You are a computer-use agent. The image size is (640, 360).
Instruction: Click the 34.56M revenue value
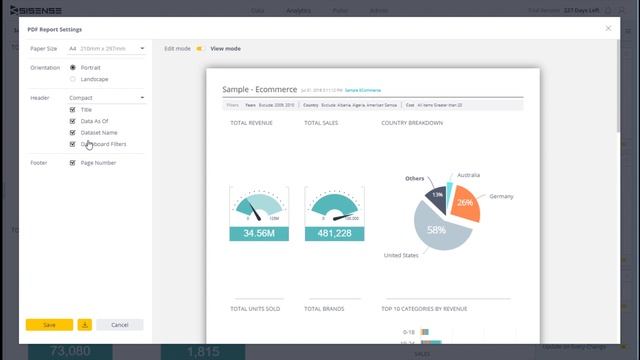tap(259, 233)
